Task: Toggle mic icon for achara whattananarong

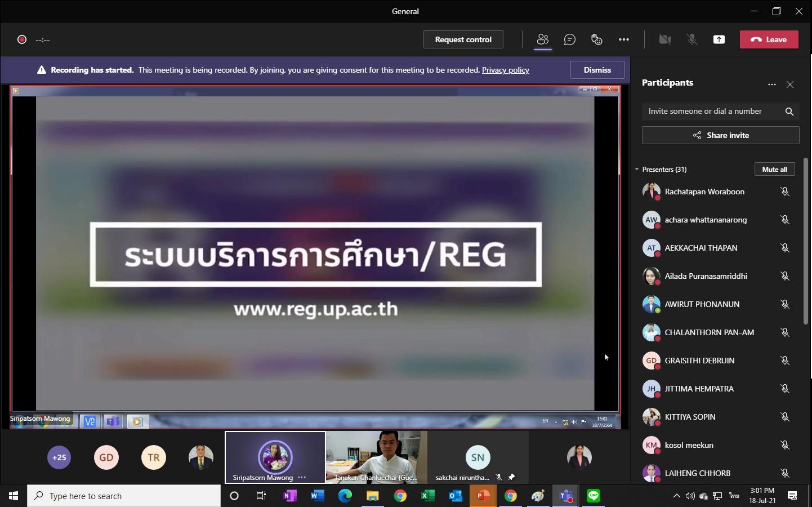Action: [785, 220]
